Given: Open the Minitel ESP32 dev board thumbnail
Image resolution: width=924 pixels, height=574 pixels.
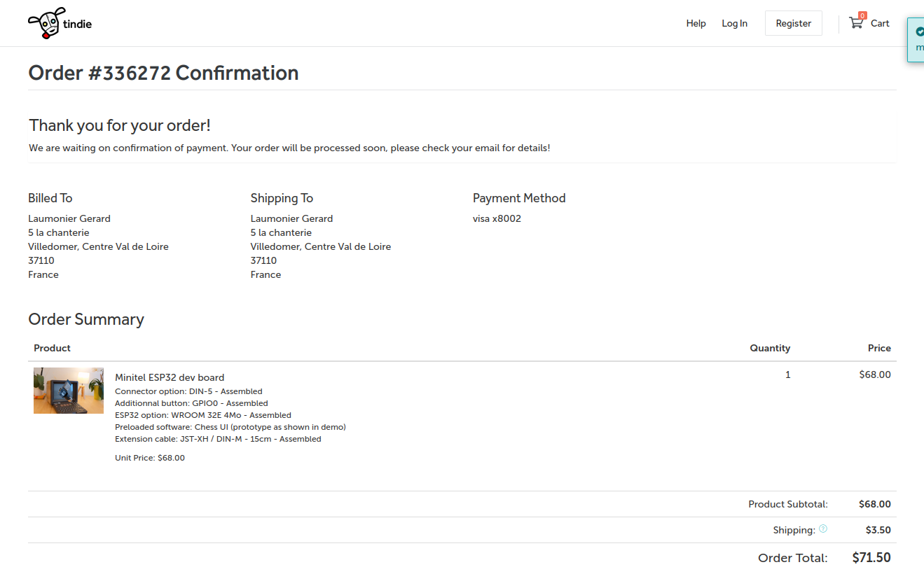Looking at the screenshot, I should point(69,391).
